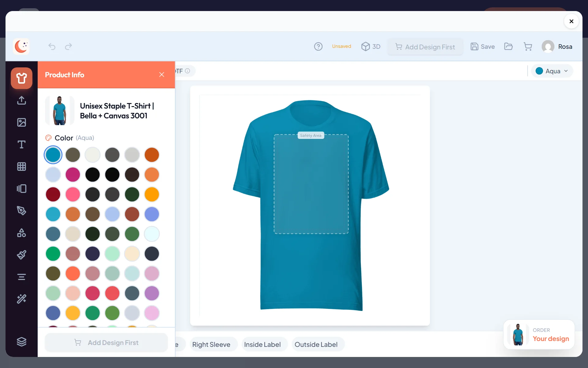The height and width of the screenshot is (368, 588).
Task: Open the Product (t-shirt) sidebar tool
Action: pos(21,78)
